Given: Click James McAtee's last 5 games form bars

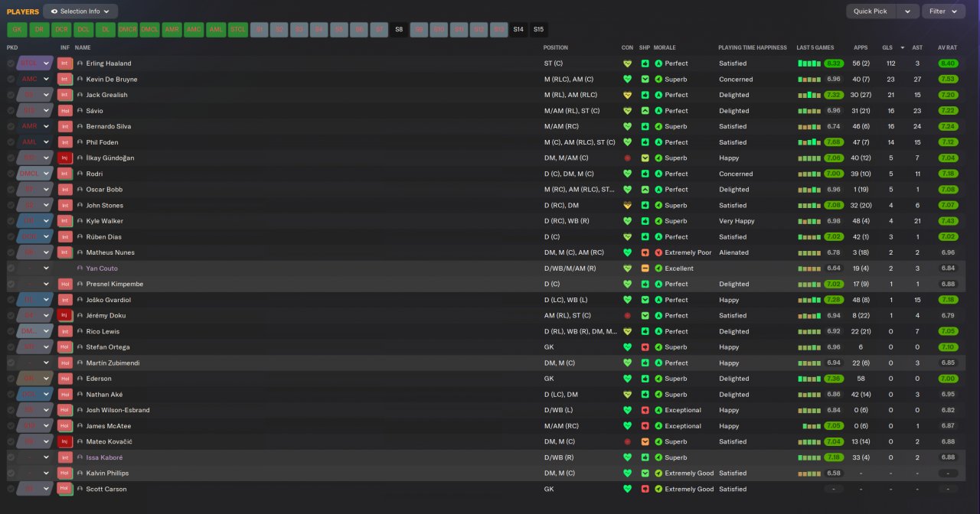Looking at the screenshot, I should click(x=812, y=426).
